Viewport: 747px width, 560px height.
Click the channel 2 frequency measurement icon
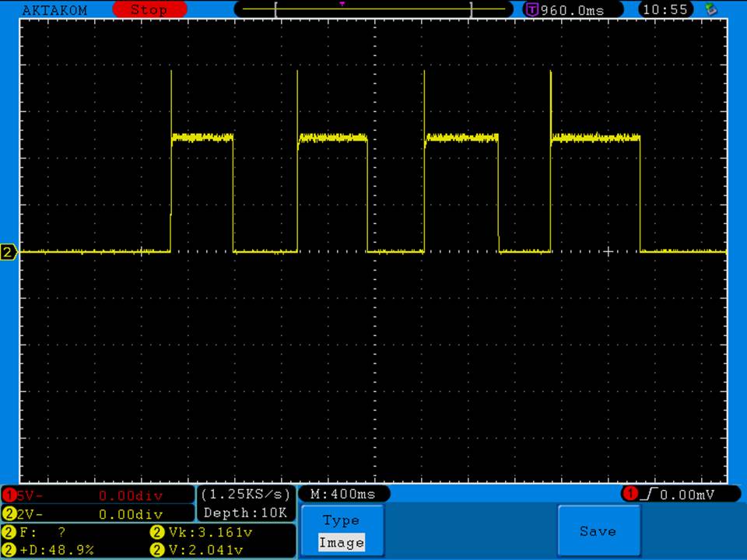point(9,533)
